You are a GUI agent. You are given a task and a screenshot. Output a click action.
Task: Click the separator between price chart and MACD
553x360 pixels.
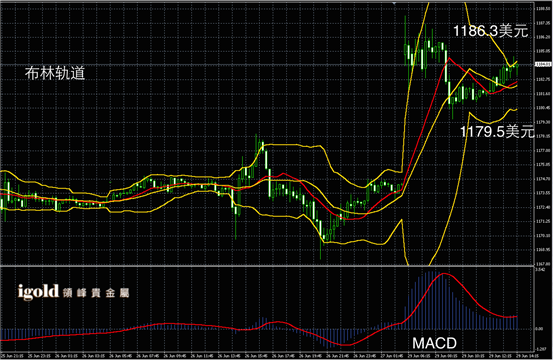pyautogui.click(x=267, y=266)
